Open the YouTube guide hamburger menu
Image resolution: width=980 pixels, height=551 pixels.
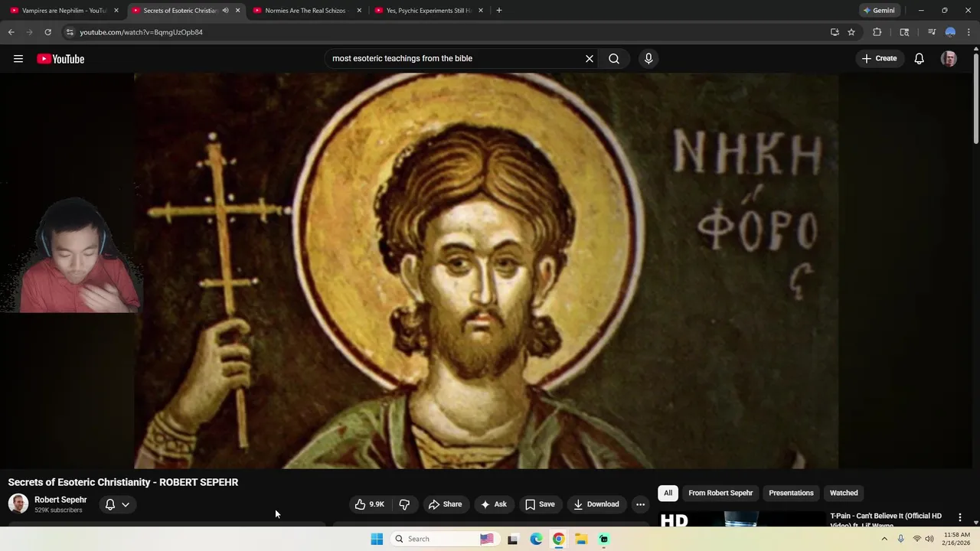[x=18, y=59]
